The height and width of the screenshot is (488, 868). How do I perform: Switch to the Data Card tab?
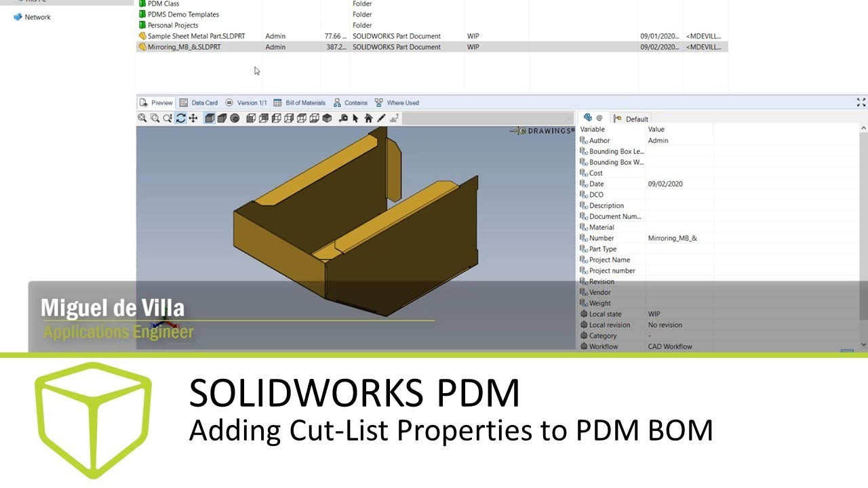199,103
